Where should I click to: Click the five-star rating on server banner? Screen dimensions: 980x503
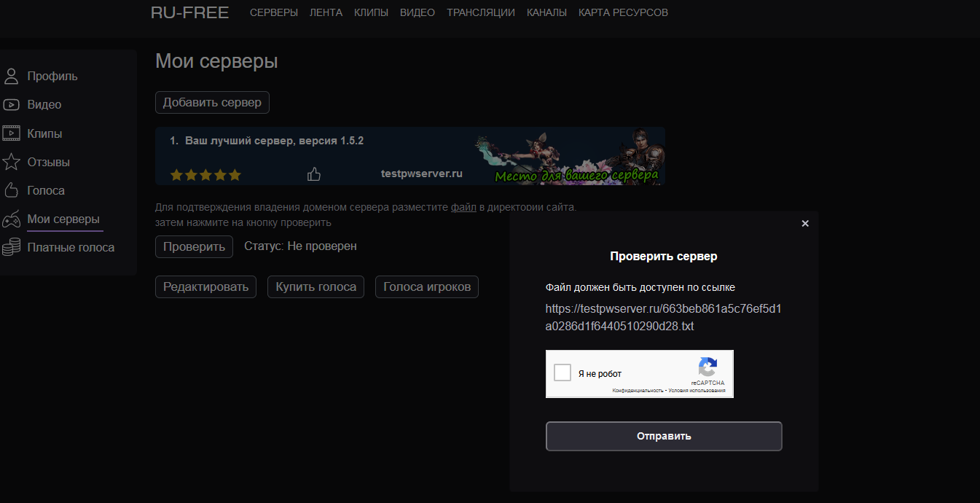pos(205,175)
